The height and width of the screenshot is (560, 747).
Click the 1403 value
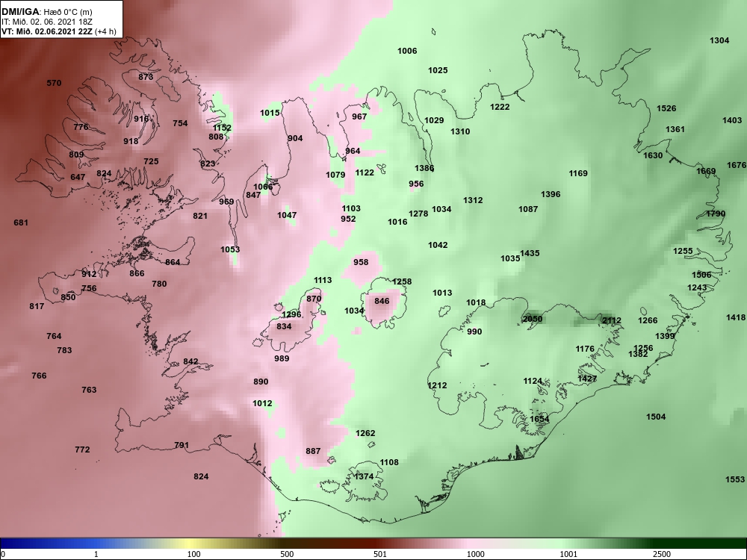[732, 120]
